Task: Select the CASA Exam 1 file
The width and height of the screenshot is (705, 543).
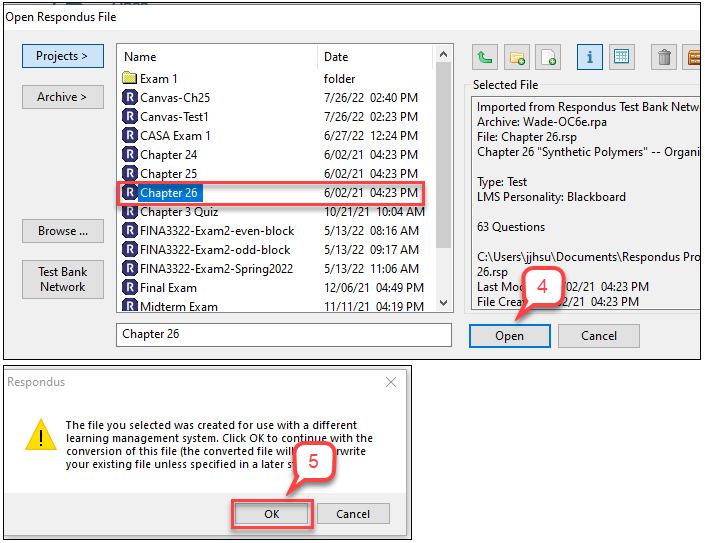Action: click(x=274, y=135)
